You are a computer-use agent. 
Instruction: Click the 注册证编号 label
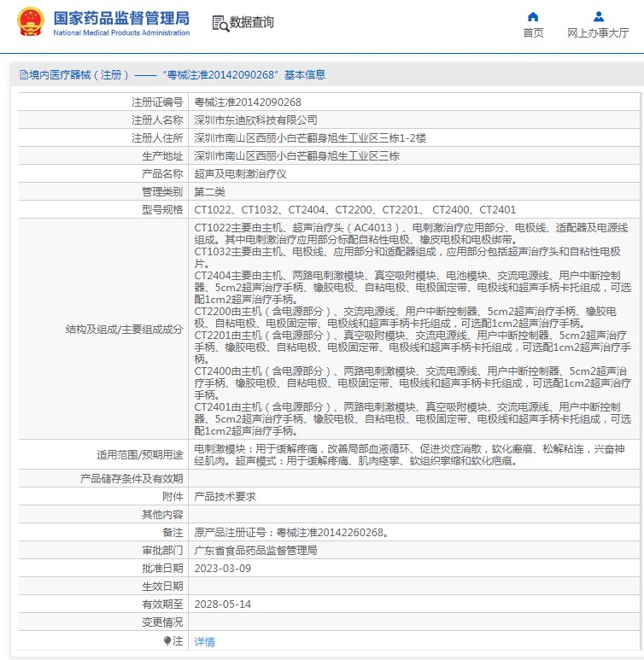[157, 102]
